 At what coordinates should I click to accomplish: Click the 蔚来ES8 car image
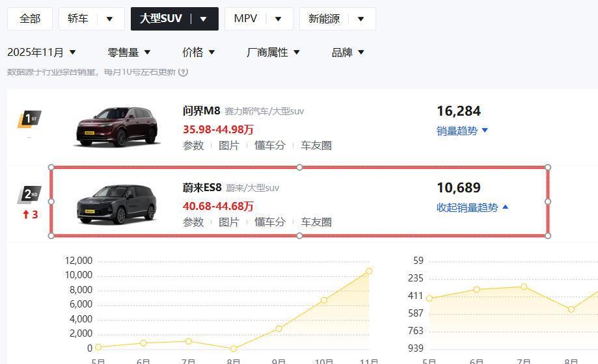tap(117, 203)
